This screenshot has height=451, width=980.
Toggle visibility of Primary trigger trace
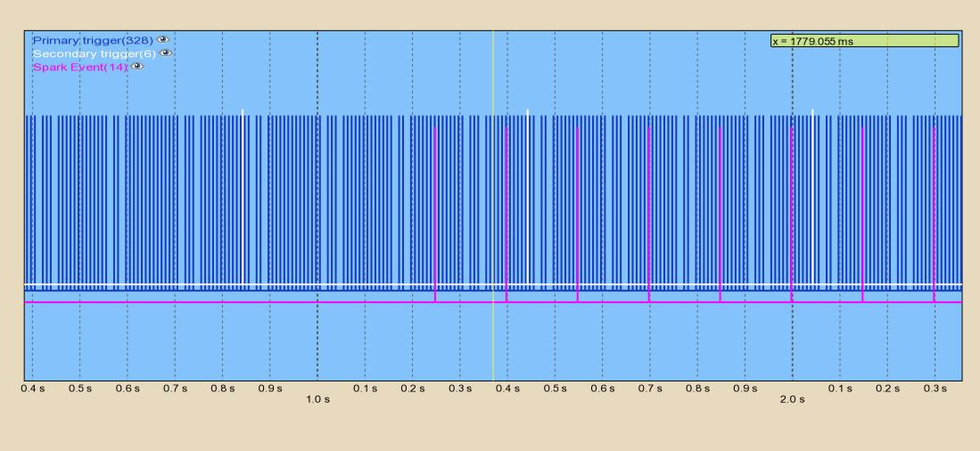[x=162, y=40]
